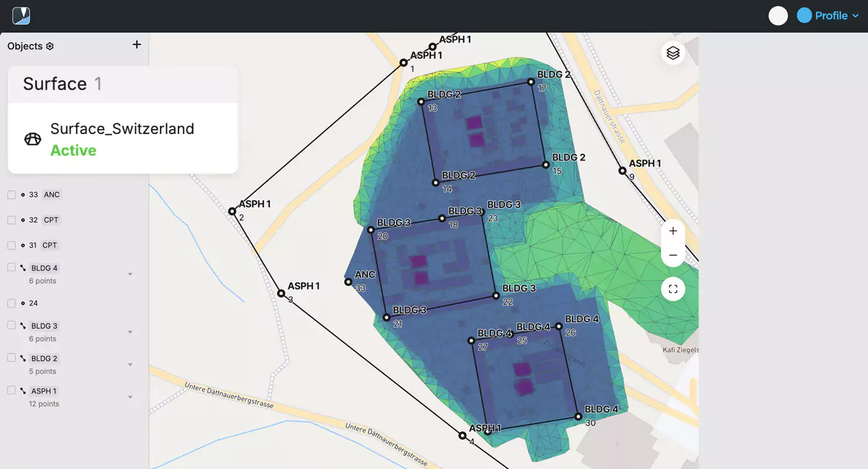Image resolution: width=868 pixels, height=469 pixels.
Task: Select BLDG 2 point 13 marker on map
Action: [x=421, y=102]
